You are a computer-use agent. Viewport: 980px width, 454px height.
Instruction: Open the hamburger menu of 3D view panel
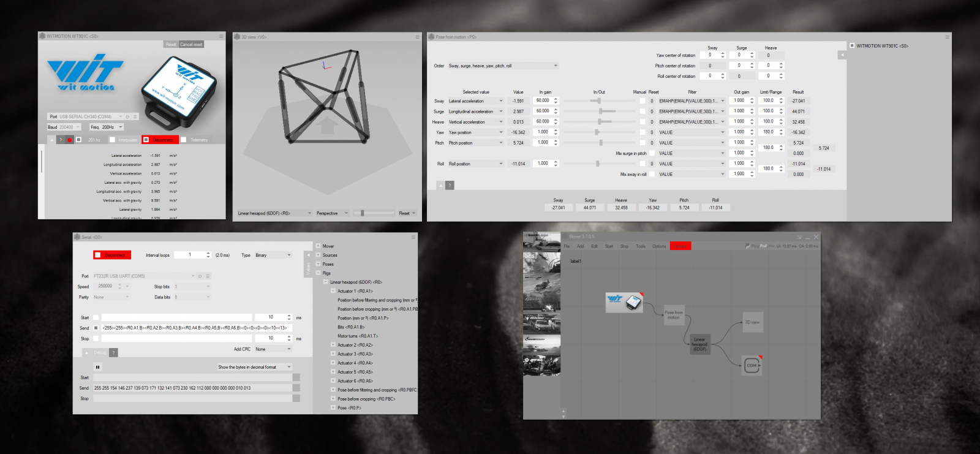417,37
